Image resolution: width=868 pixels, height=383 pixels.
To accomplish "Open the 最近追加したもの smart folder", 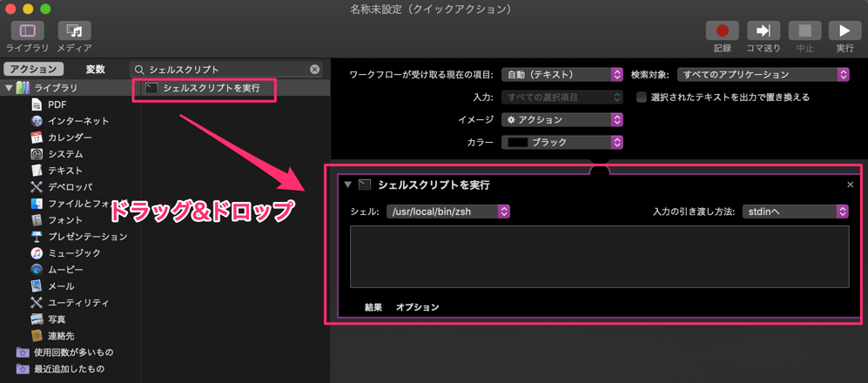I will click(60, 368).
